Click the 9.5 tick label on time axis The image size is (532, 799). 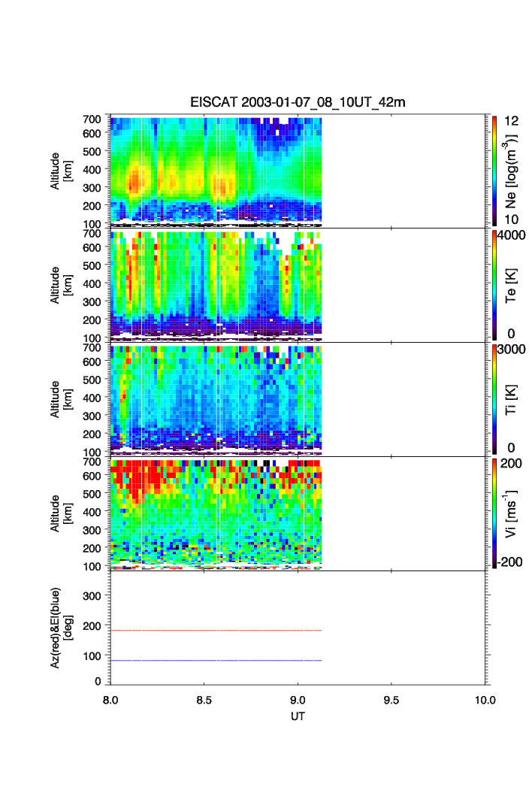[392, 699]
